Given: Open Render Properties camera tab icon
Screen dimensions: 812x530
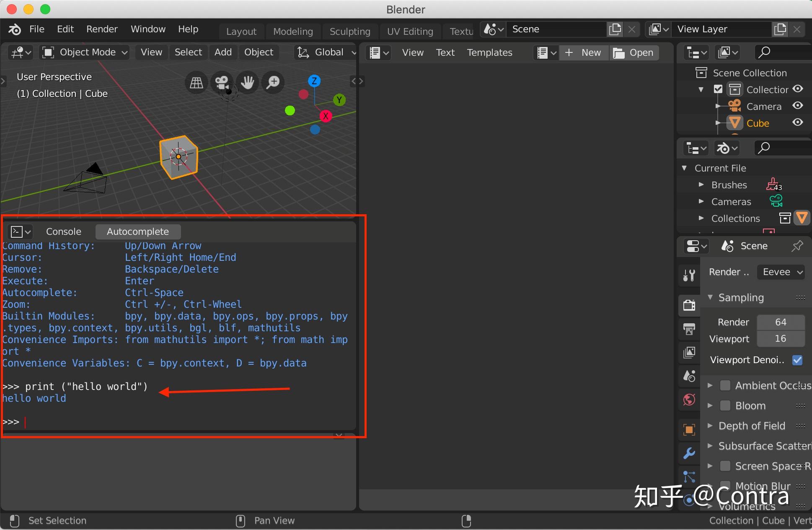Looking at the screenshot, I should tap(689, 306).
